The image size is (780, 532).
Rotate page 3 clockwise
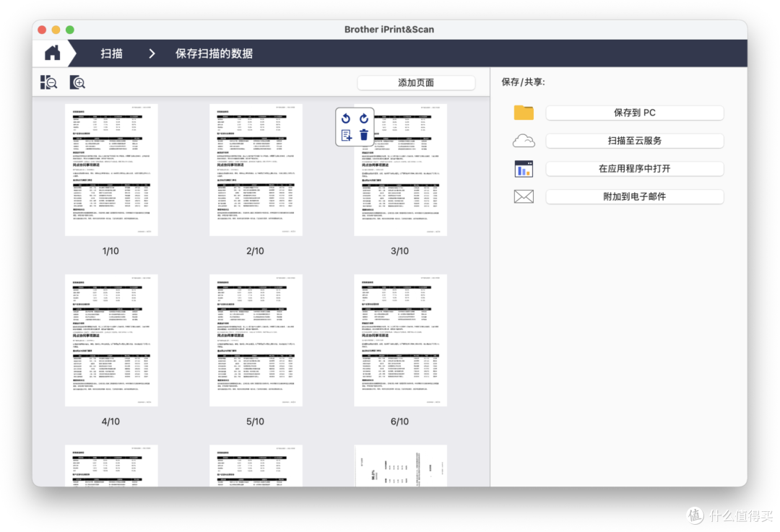coord(364,118)
